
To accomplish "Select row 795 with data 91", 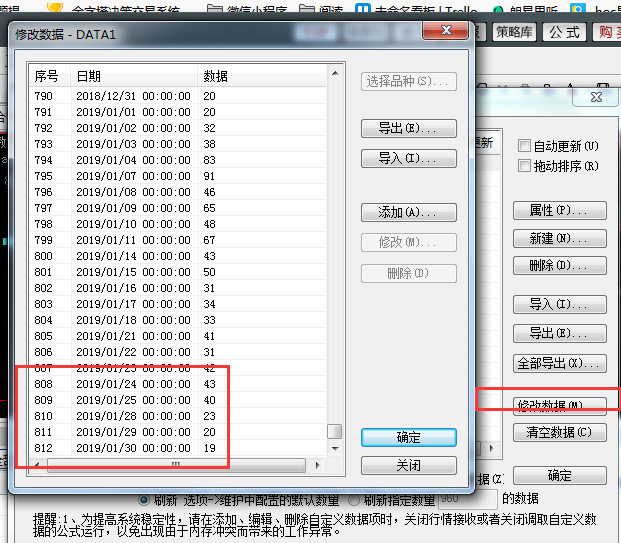I will click(178, 176).
